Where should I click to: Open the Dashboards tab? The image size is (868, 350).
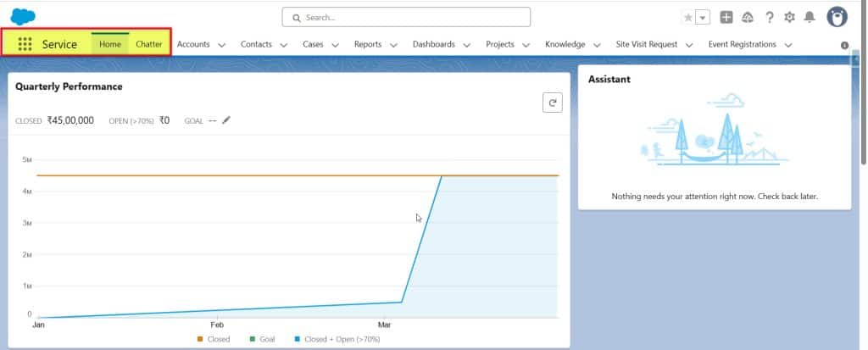(434, 44)
